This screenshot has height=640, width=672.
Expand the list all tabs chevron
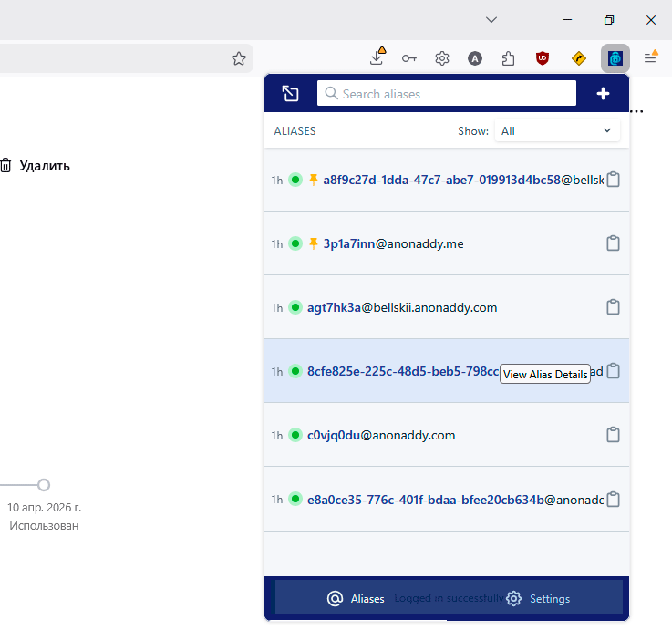click(x=491, y=20)
